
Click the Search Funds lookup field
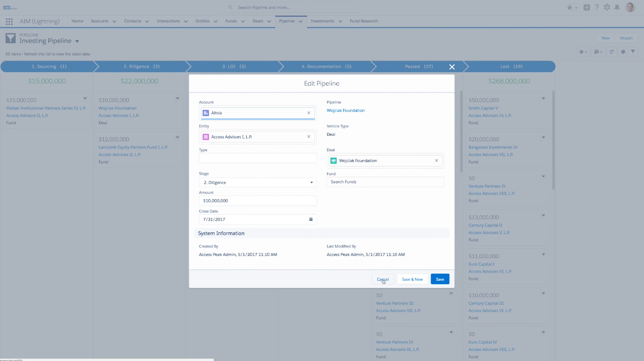click(x=385, y=182)
